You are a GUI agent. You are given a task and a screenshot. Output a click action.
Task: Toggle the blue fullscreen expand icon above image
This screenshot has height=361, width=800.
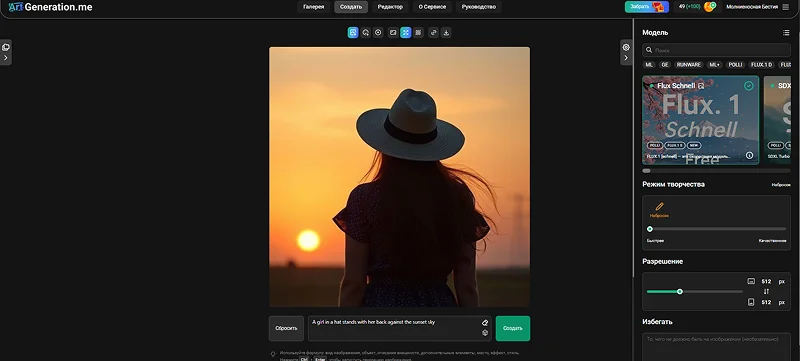click(406, 33)
